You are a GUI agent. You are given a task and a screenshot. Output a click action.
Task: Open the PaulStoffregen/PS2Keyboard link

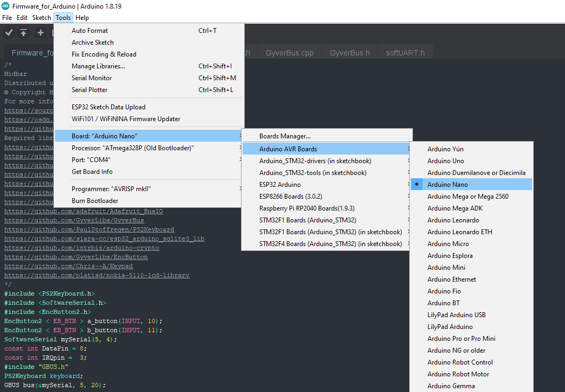[x=89, y=230]
